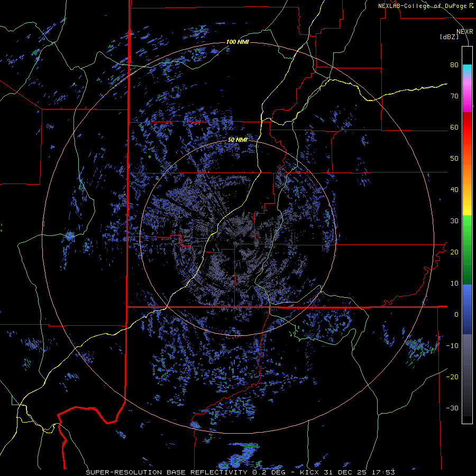The height and width of the screenshot is (476, 476).
Task: Click the 'SUPER-RESOLUTION BASE REFLECTIVITY' caption text
Action: click(167, 472)
